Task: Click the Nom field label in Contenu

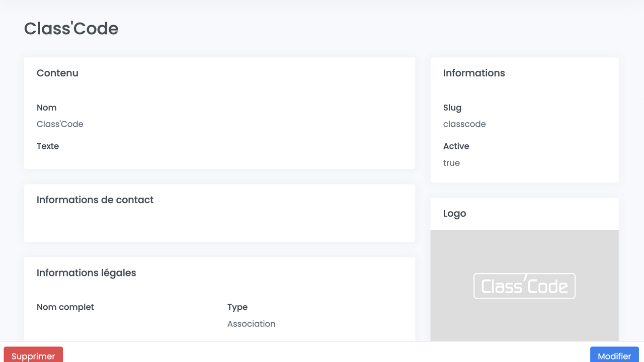Action: click(x=46, y=108)
